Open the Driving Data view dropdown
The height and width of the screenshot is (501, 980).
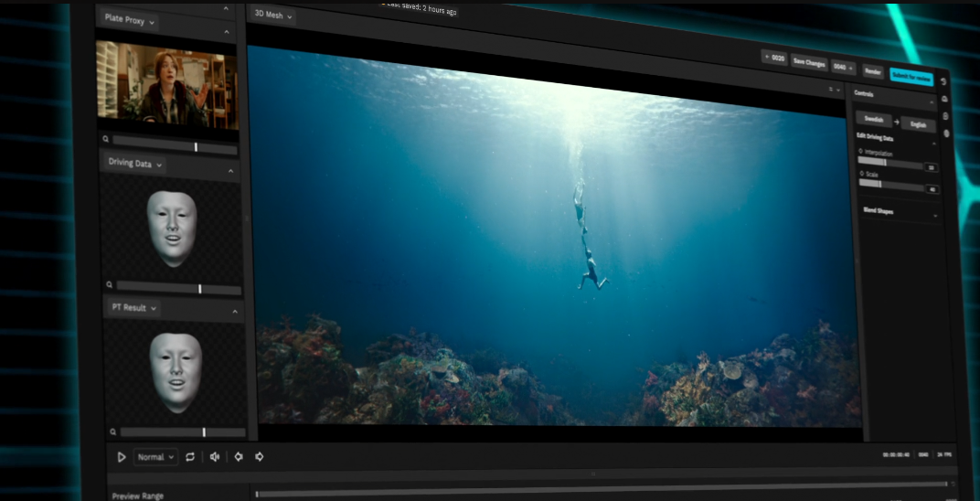tap(135, 164)
